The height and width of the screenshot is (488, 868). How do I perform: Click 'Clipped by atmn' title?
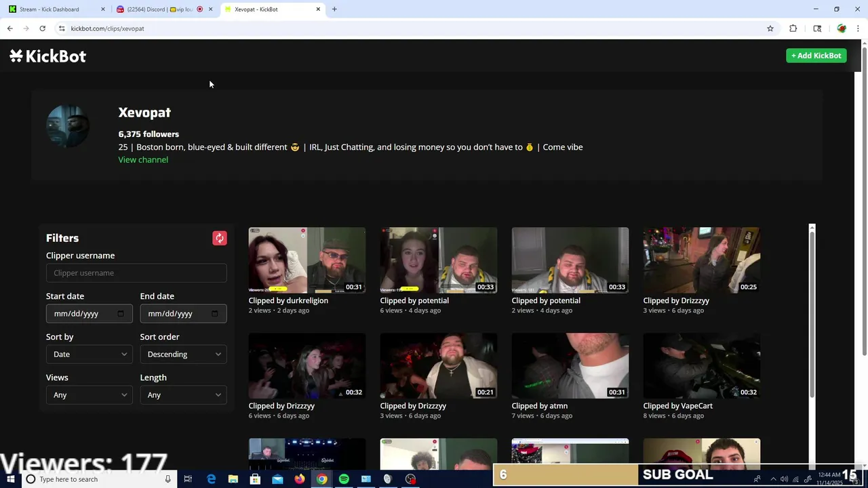click(540, 406)
